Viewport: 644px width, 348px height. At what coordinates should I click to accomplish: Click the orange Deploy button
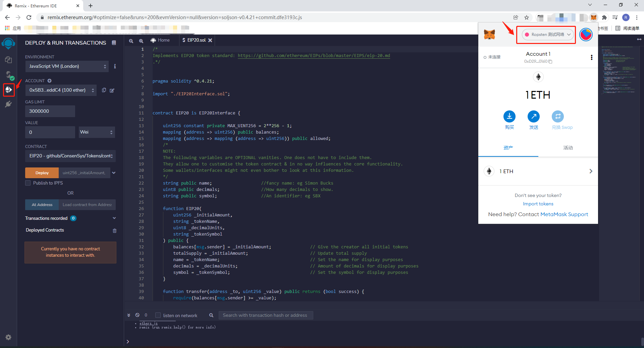[42, 173]
